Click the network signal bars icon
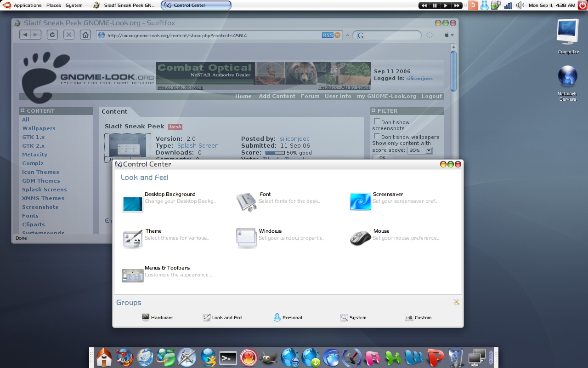This screenshot has width=588, height=368. (508, 5)
